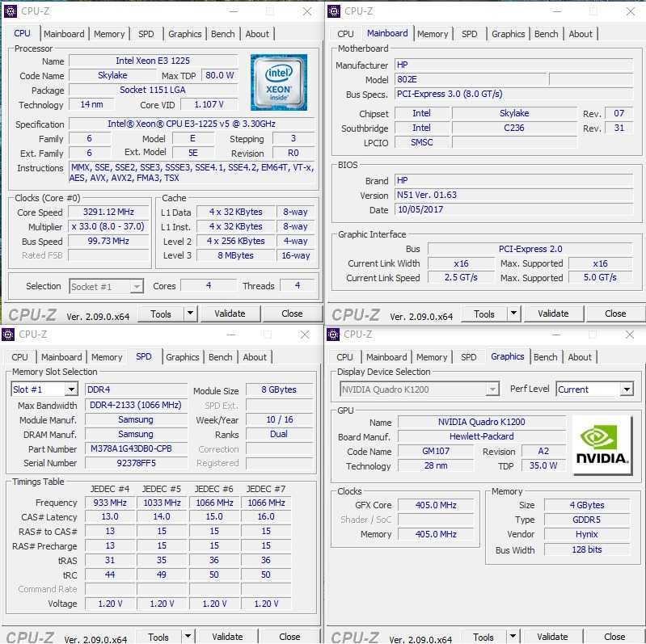This screenshot has width=646, height=644.
Task: Select the About tab in the SPD window
Action: pyautogui.click(x=255, y=357)
